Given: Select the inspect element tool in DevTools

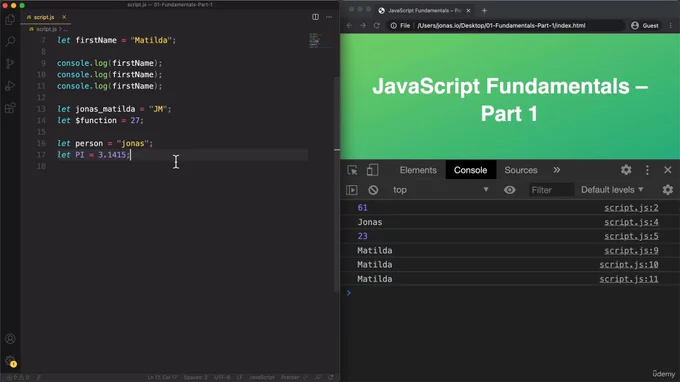Looking at the screenshot, I should 352,170.
